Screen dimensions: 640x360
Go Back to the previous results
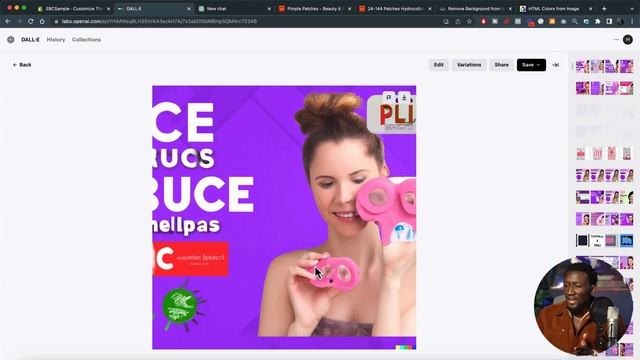pyautogui.click(x=22, y=64)
